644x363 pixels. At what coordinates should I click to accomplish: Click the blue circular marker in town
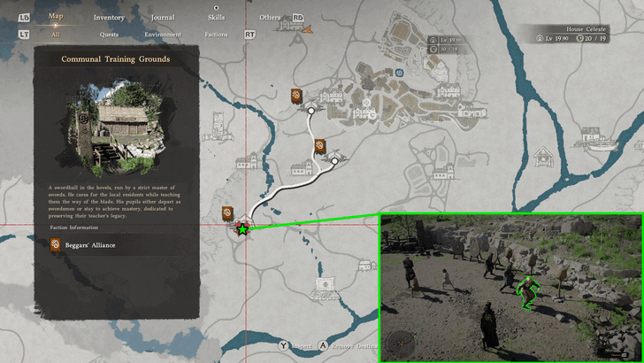(x=399, y=73)
